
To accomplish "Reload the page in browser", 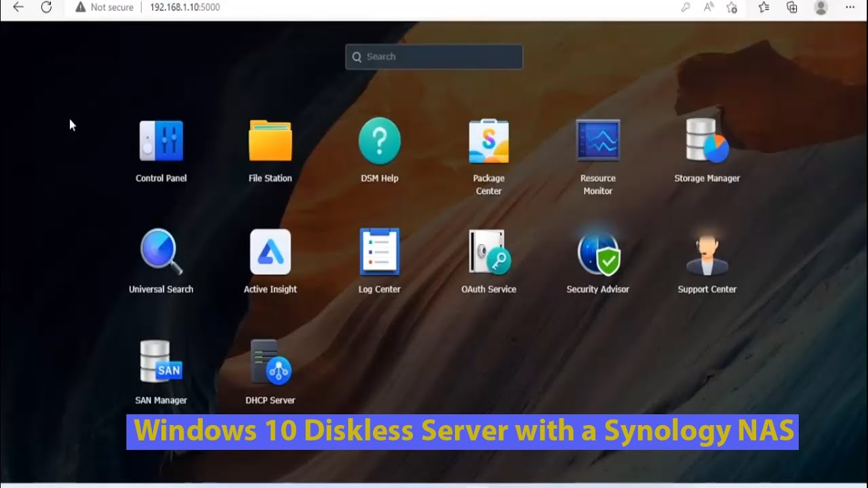I will tap(46, 7).
